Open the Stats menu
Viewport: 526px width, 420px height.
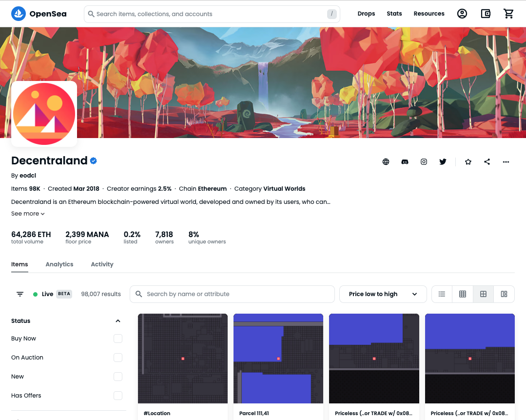pos(394,14)
